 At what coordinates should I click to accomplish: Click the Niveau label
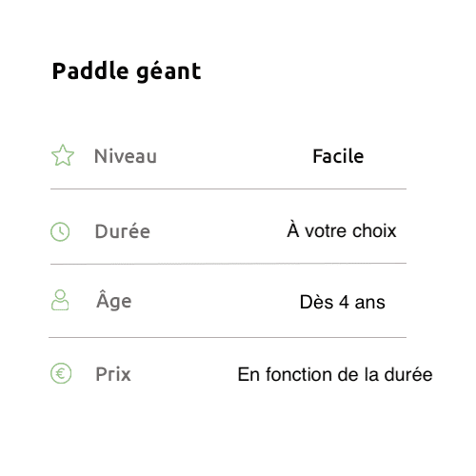tap(126, 156)
